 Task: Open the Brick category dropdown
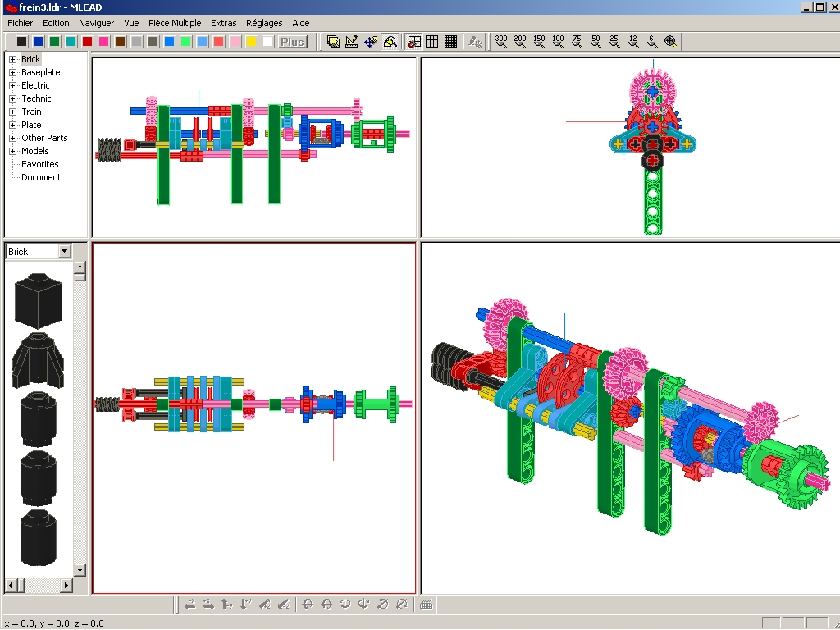pyautogui.click(x=65, y=251)
